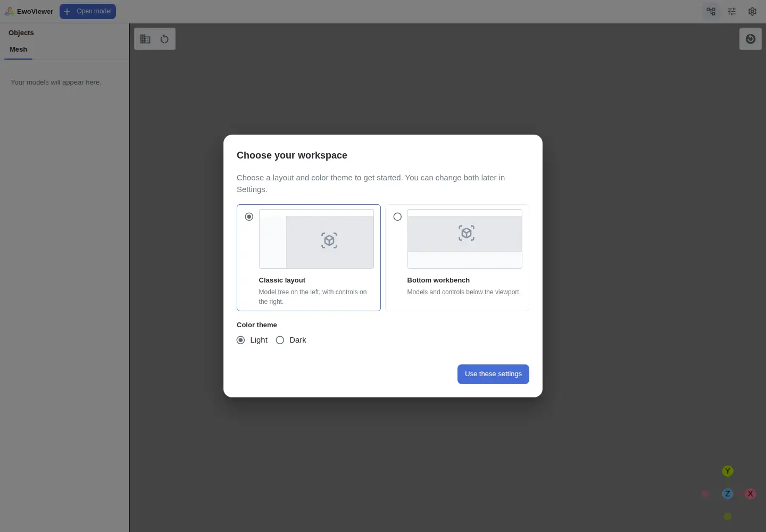Click the 'Classic layout' title text
Screen dimensions: 766x532
click(x=282, y=280)
